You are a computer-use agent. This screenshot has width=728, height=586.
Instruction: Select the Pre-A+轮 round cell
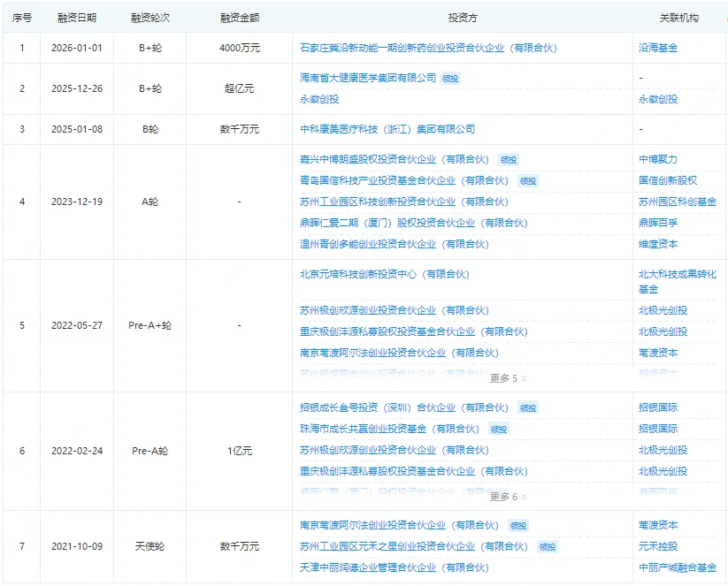click(x=150, y=326)
